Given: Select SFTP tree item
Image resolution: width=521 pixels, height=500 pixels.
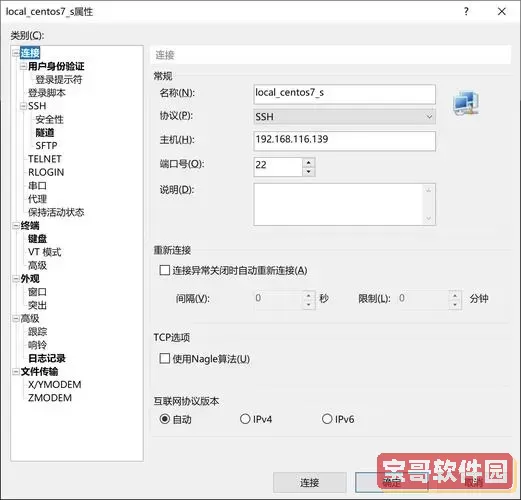Looking at the screenshot, I should point(46,146).
